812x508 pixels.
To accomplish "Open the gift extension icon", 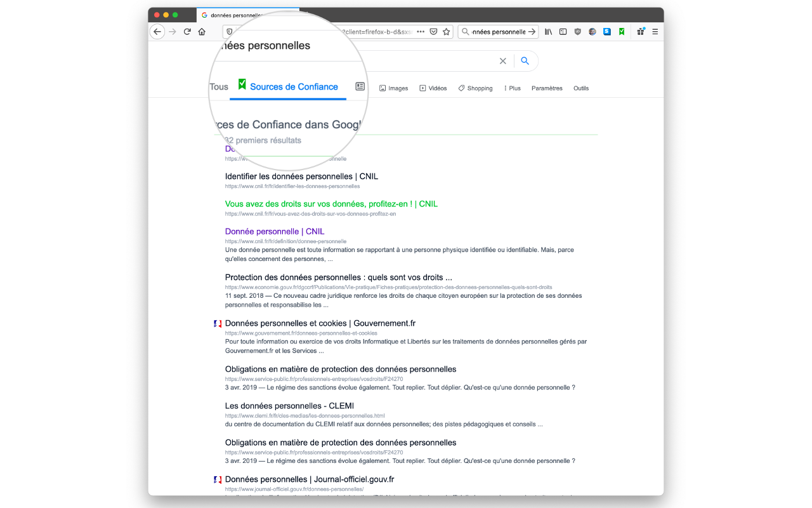I will [641, 32].
